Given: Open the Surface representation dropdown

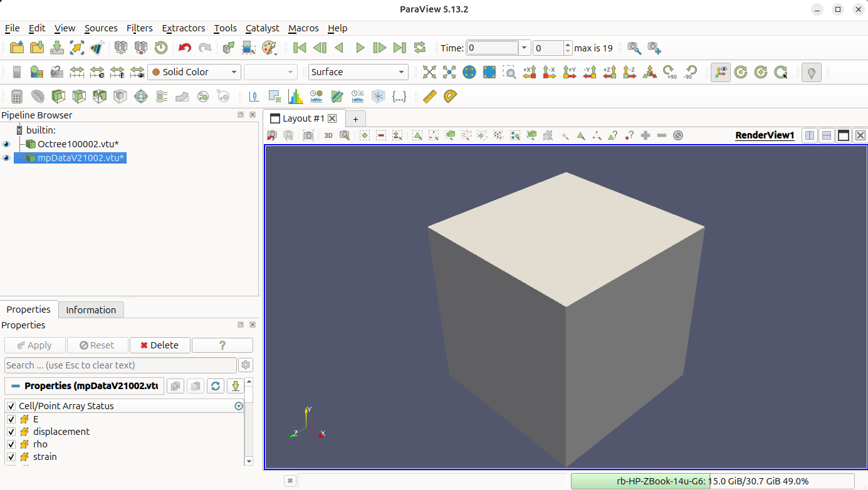Looking at the screenshot, I should coord(358,72).
